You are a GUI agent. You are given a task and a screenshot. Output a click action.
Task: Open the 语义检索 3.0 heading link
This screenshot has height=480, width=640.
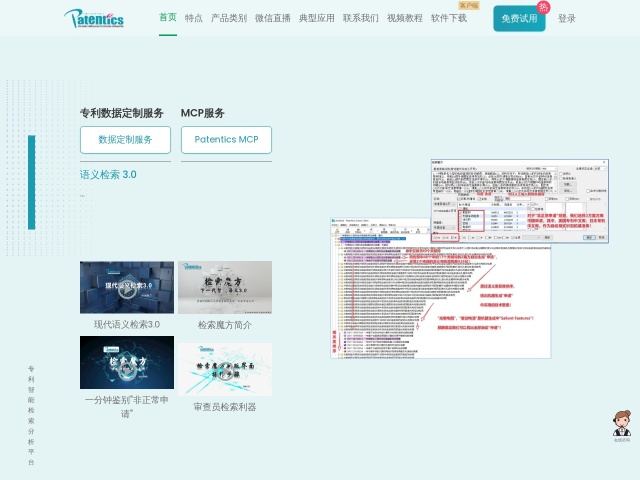point(108,175)
